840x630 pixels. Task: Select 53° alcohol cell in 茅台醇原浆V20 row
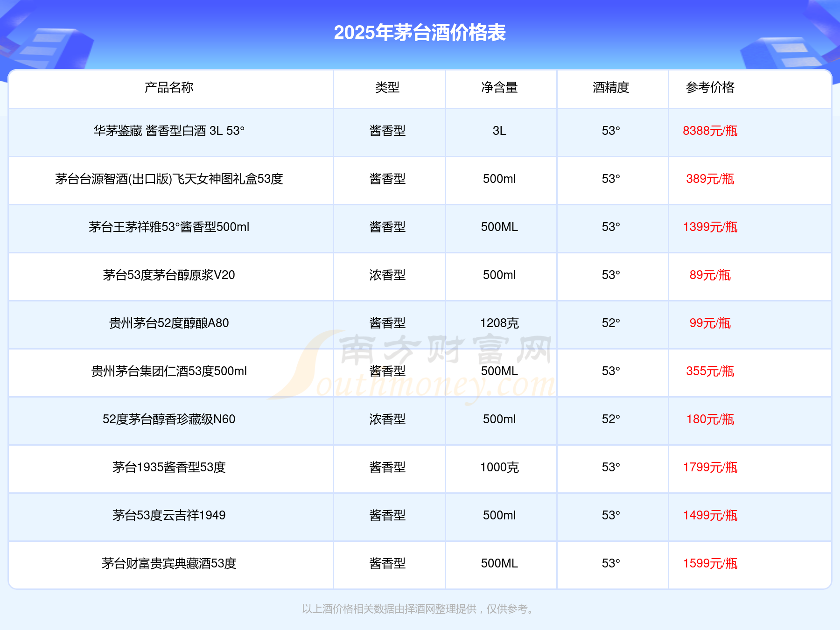[x=611, y=275]
